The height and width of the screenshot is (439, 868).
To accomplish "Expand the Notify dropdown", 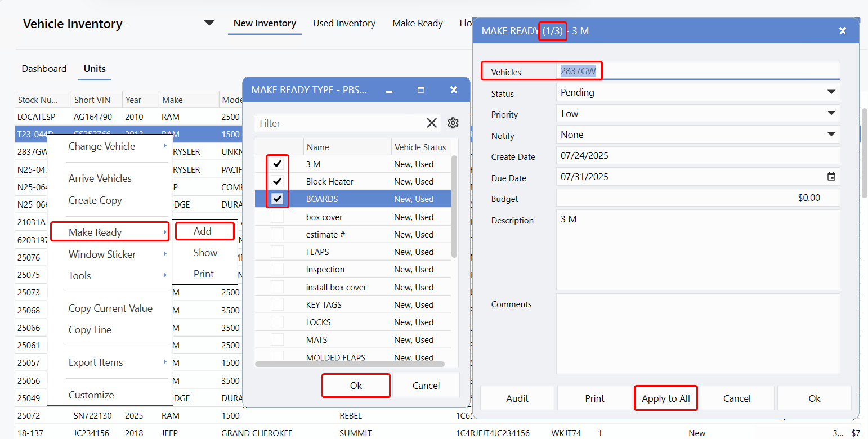I will tap(831, 135).
